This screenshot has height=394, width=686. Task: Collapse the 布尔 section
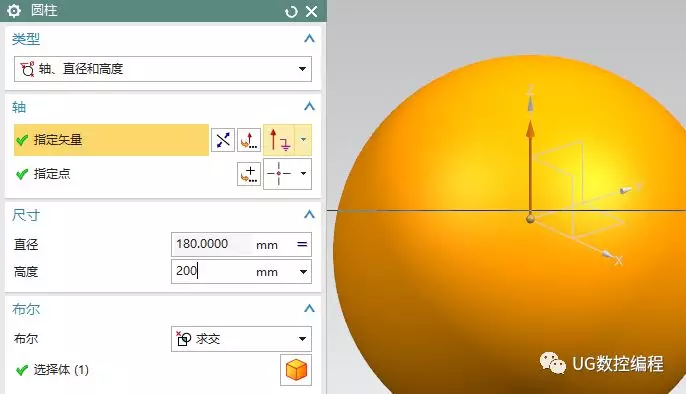309,308
